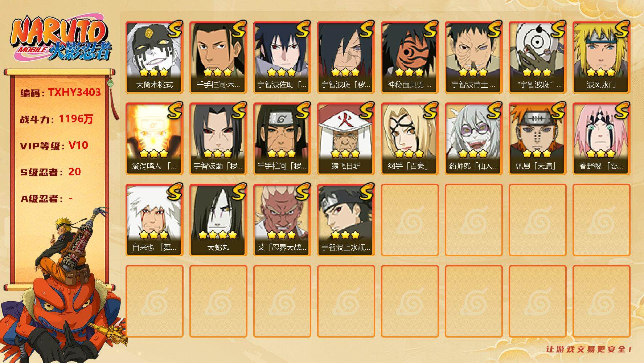Click the four-star rating on 大蛇丸 card
This screenshot has height=363, width=644.
pyautogui.click(x=218, y=234)
